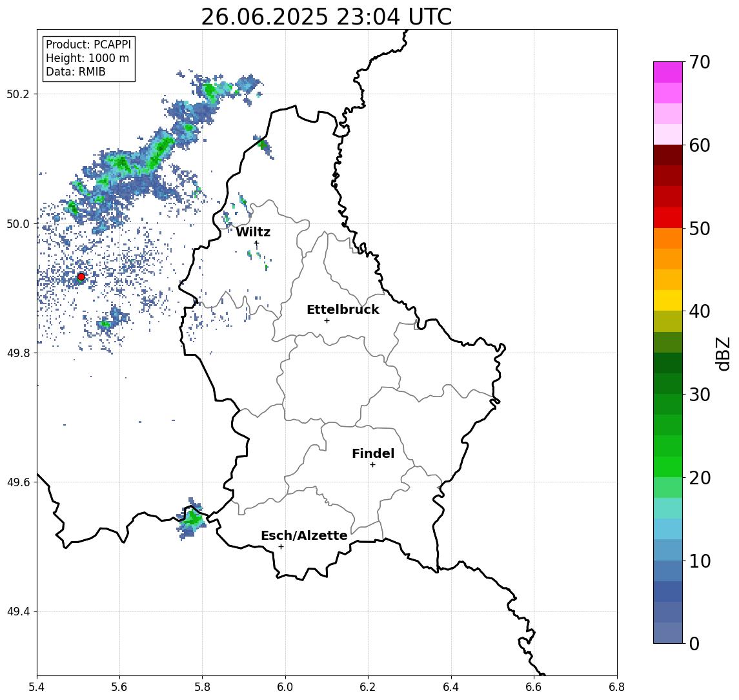Click the 30 tick on the colorbar
739x700 pixels.
pos(700,395)
